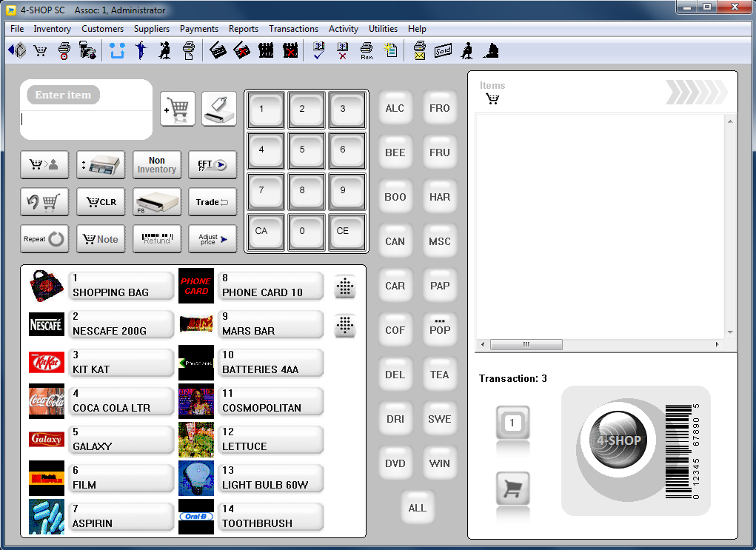Click the printer icon labeled Rem
Screen dimensions: 756x550
coord(367,50)
